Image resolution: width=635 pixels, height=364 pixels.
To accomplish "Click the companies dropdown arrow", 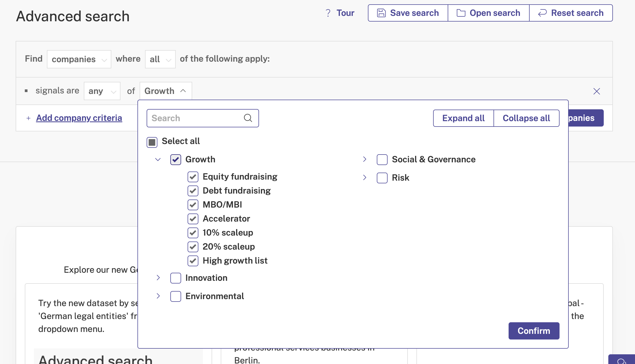I will coord(104,59).
